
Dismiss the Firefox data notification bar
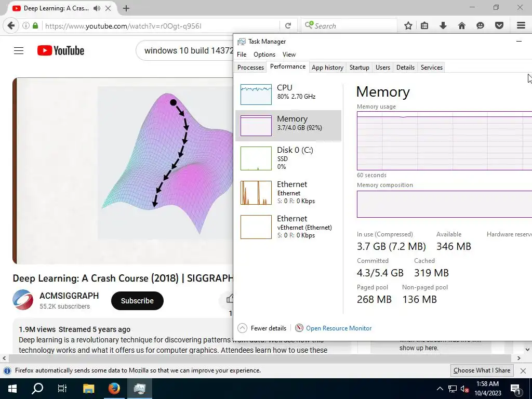pyautogui.click(x=523, y=371)
